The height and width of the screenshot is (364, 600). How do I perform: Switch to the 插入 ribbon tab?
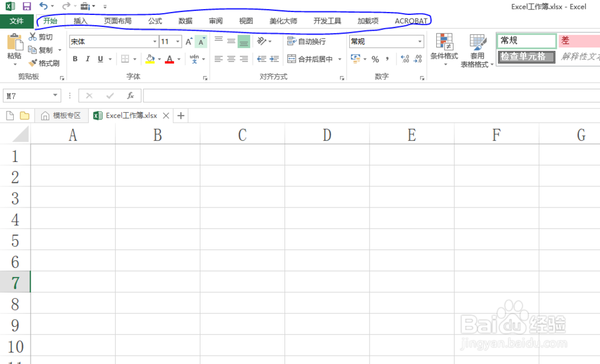pyautogui.click(x=82, y=20)
